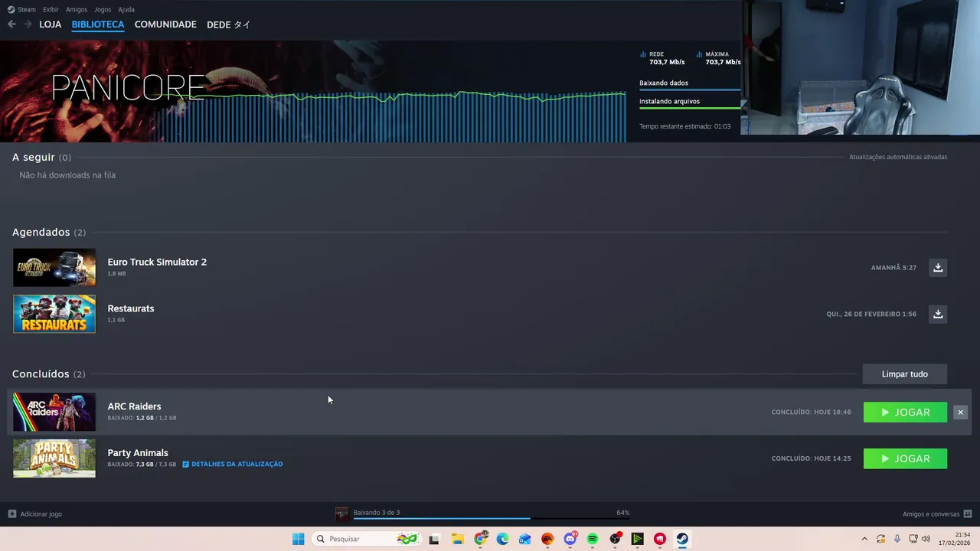Open the DEDE profile tab

(229, 24)
